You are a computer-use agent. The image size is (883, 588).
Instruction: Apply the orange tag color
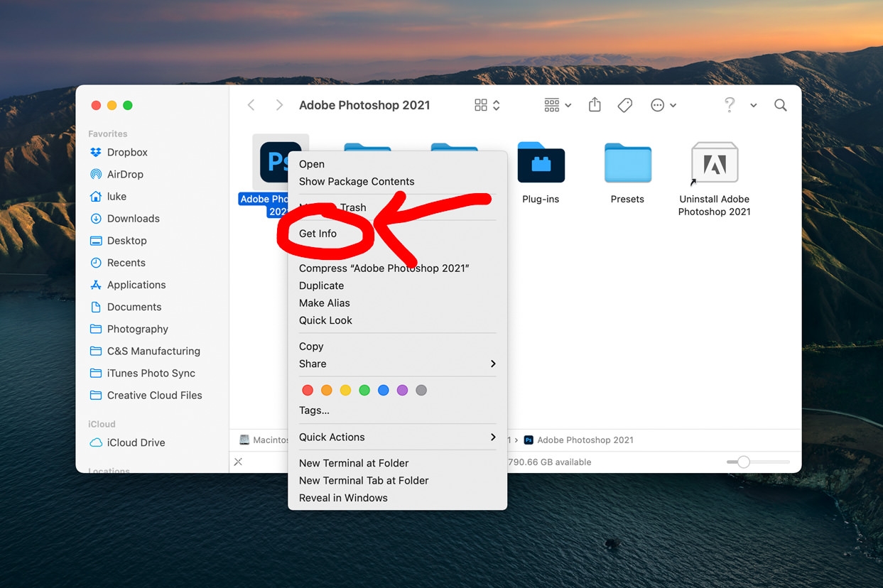coord(327,390)
